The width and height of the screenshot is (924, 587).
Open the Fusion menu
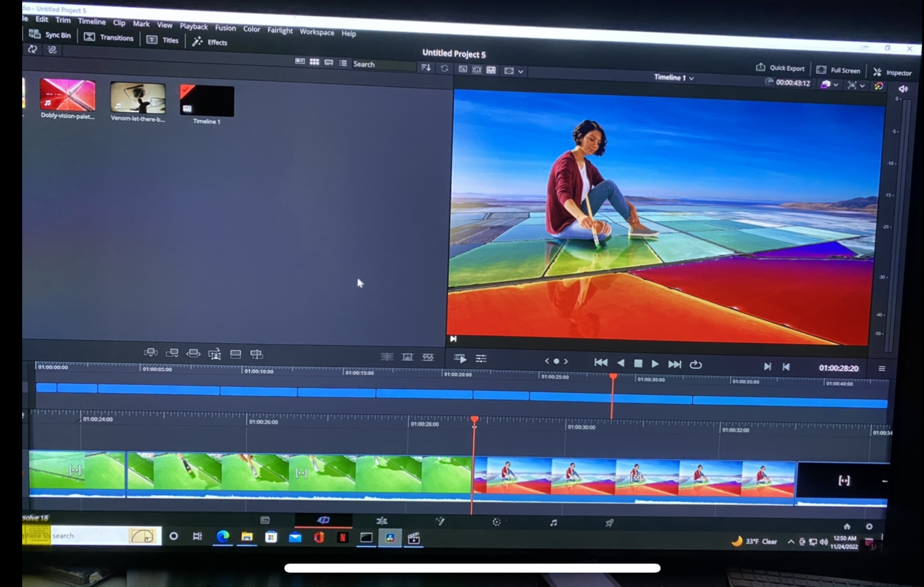tap(226, 28)
